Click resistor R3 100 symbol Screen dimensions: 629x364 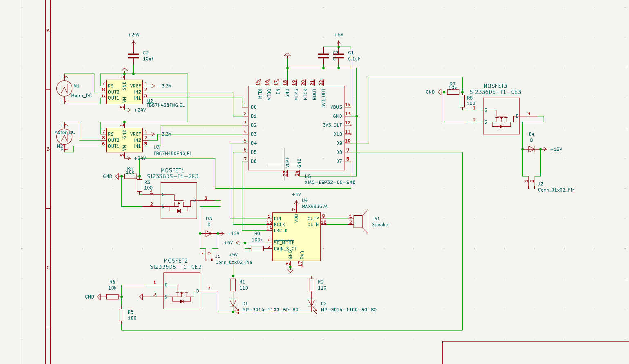pos(139,185)
